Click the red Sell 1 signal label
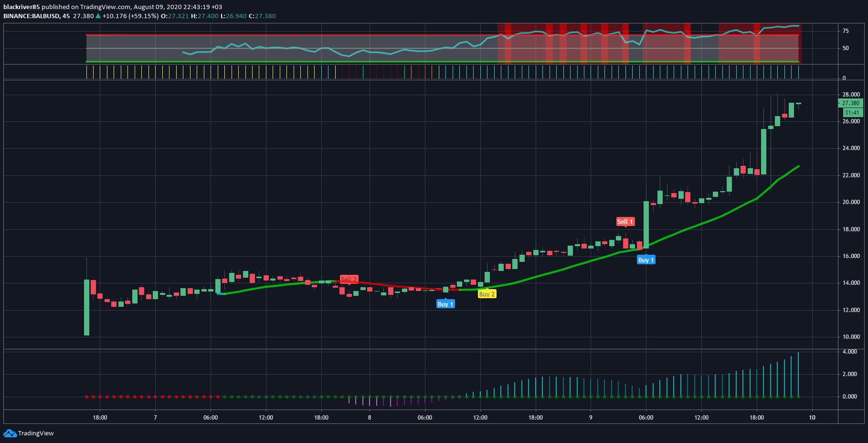 tap(625, 222)
